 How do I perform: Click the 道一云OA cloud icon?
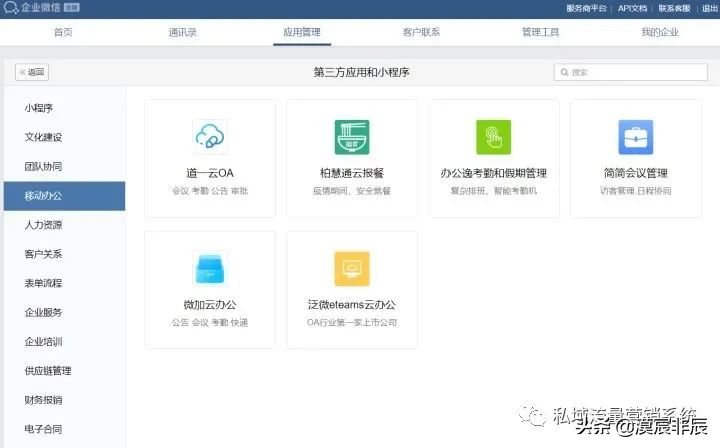(x=210, y=137)
